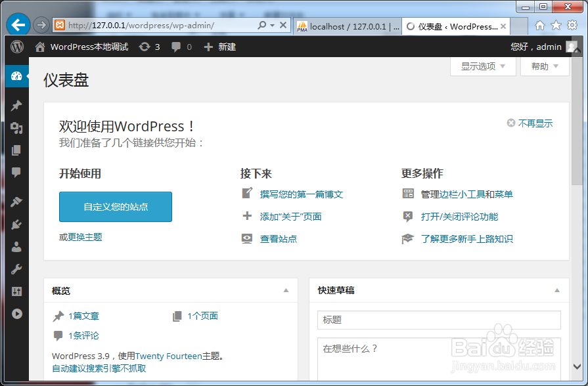Click the browser back arrow button

(18, 25)
